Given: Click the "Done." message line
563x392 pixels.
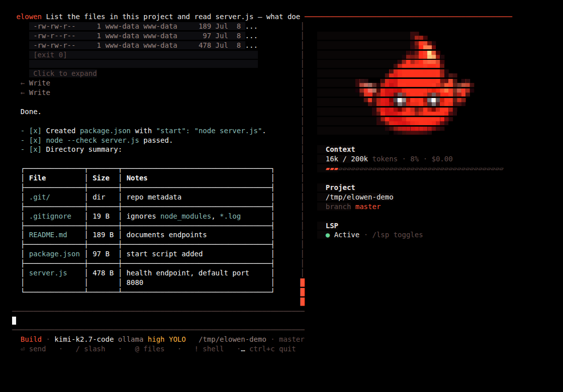Looking at the screenshot, I should tap(31, 112).
